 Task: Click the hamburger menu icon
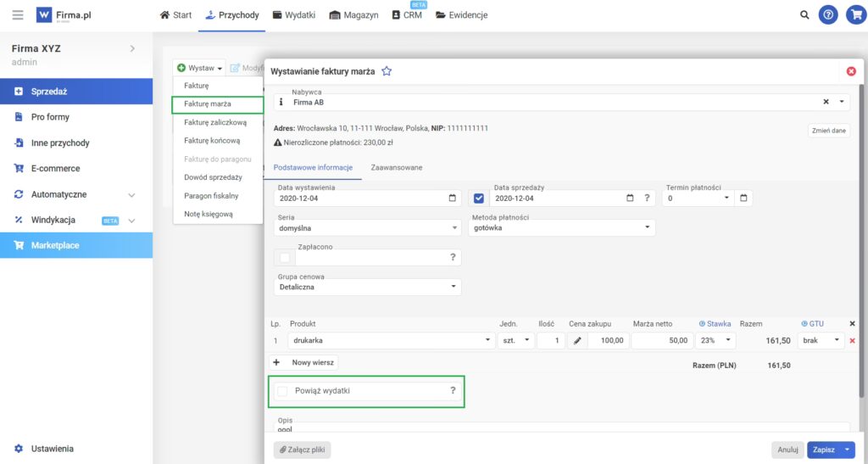click(17, 14)
